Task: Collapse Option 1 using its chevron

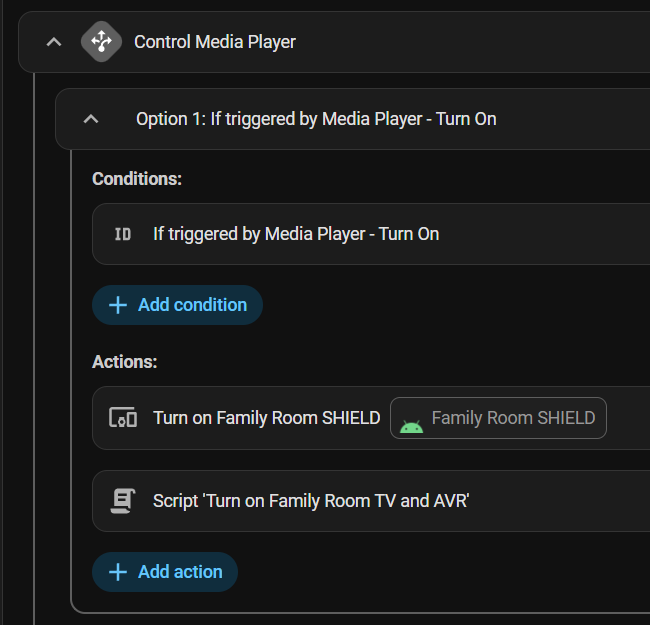Action: (91, 119)
